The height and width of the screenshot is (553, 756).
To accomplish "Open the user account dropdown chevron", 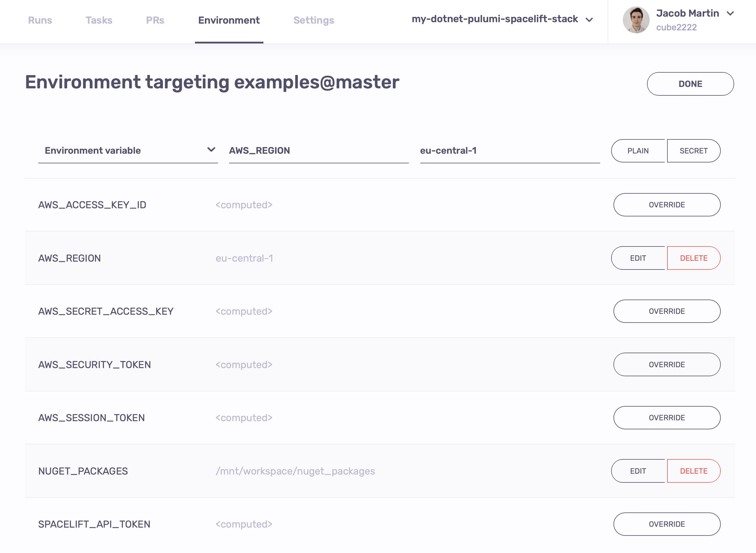I will 730,13.
